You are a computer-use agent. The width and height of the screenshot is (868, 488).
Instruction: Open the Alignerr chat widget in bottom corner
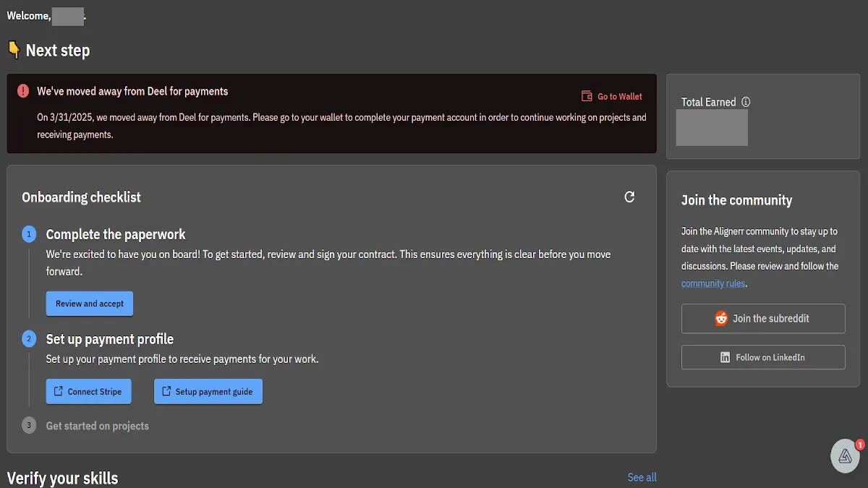pos(845,455)
